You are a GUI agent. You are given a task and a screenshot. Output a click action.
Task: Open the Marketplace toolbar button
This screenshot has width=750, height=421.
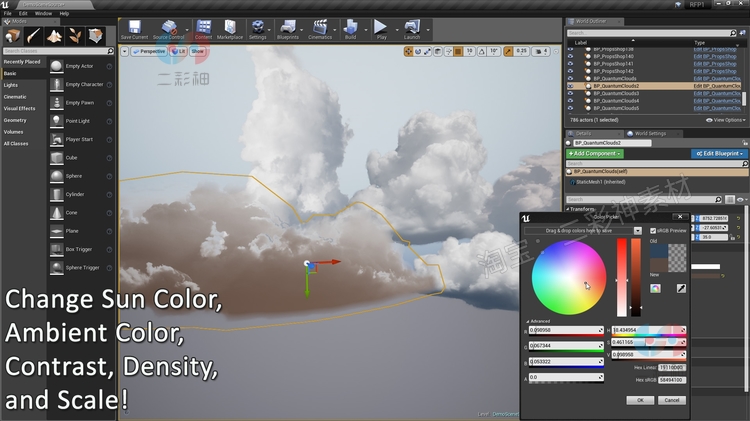pyautogui.click(x=230, y=30)
